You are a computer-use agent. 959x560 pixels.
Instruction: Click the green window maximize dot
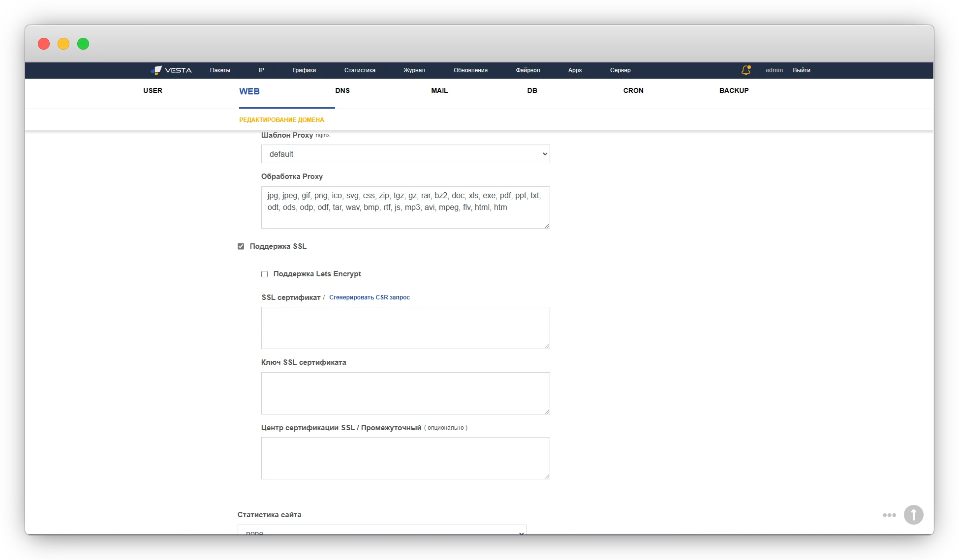83,44
